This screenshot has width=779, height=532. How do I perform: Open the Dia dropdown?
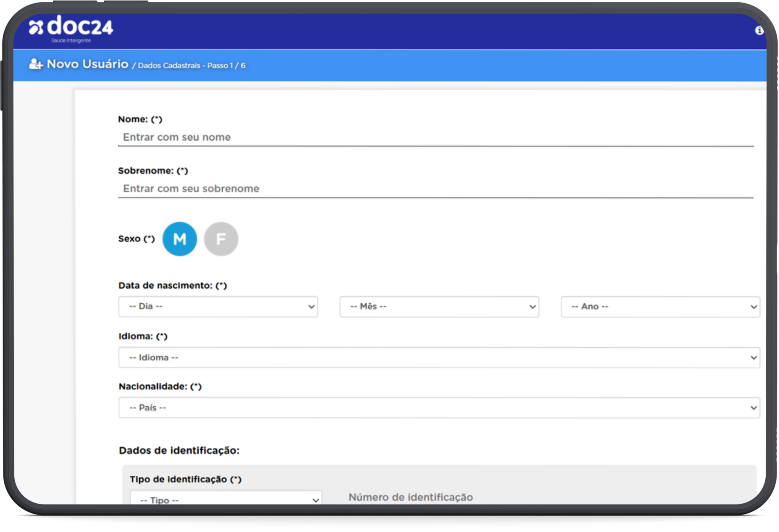click(218, 306)
